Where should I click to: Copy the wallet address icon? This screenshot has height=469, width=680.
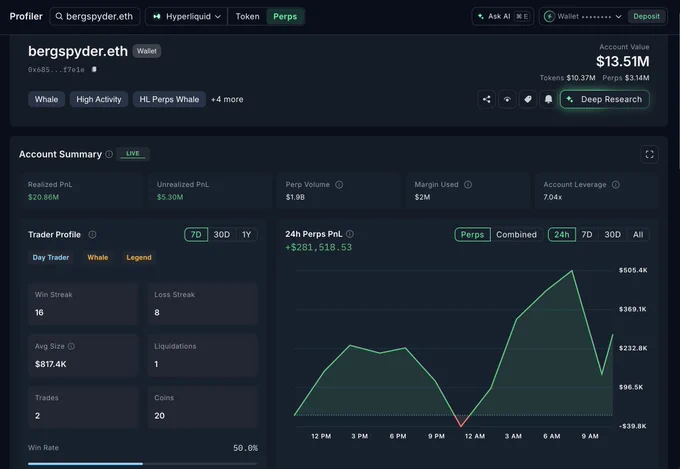tap(94, 69)
